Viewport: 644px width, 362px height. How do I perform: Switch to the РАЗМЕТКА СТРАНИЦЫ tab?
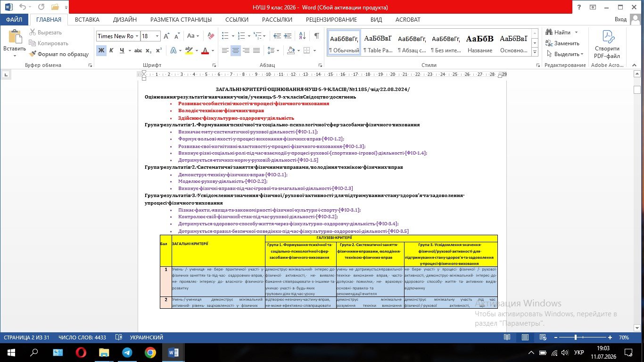181,19
